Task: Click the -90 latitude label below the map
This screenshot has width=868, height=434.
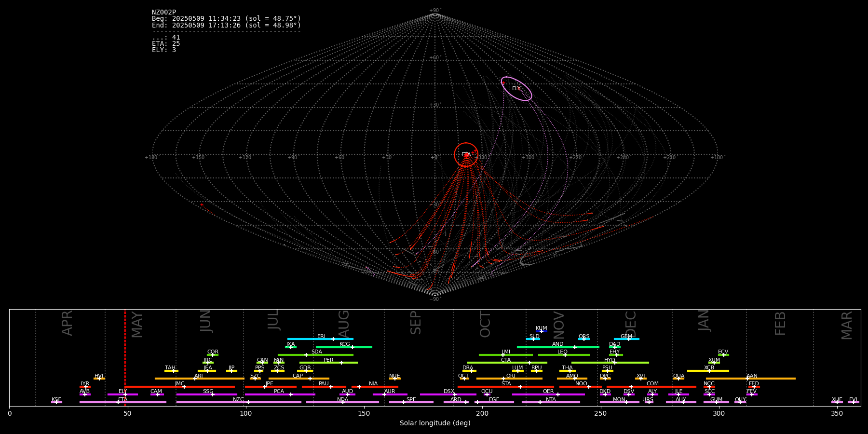Action: tap(434, 299)
